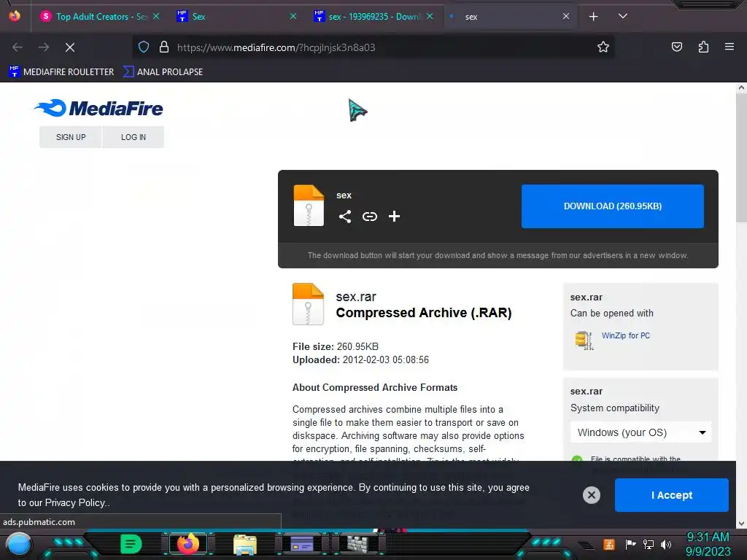The height and width of the screenshot is (560, 747).
Task: Open the MEDIAFIRE ROULETTER bookmark
Action: (61, 72)
